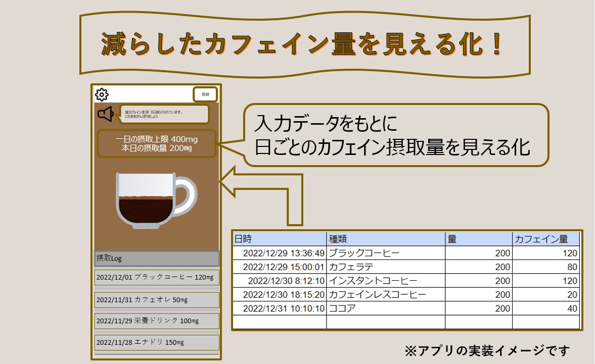Click the 量 column header
Viewport: 595px width, 364px height.
click(478, 239)
